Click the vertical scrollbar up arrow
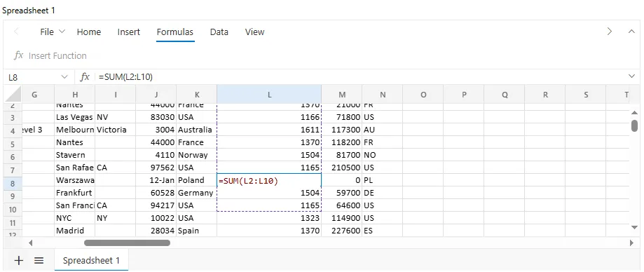 pyautogui.click(x=635, y=112)
